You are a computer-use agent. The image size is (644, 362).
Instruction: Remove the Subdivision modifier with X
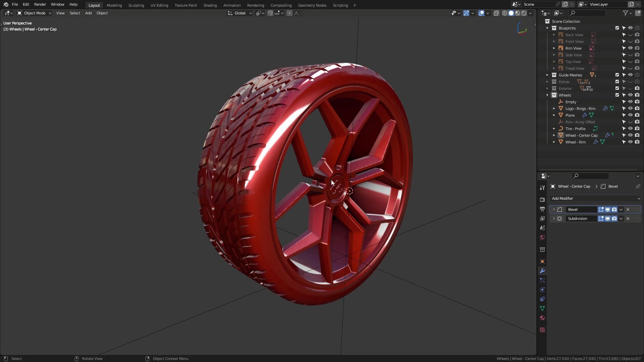pos(628,219)
